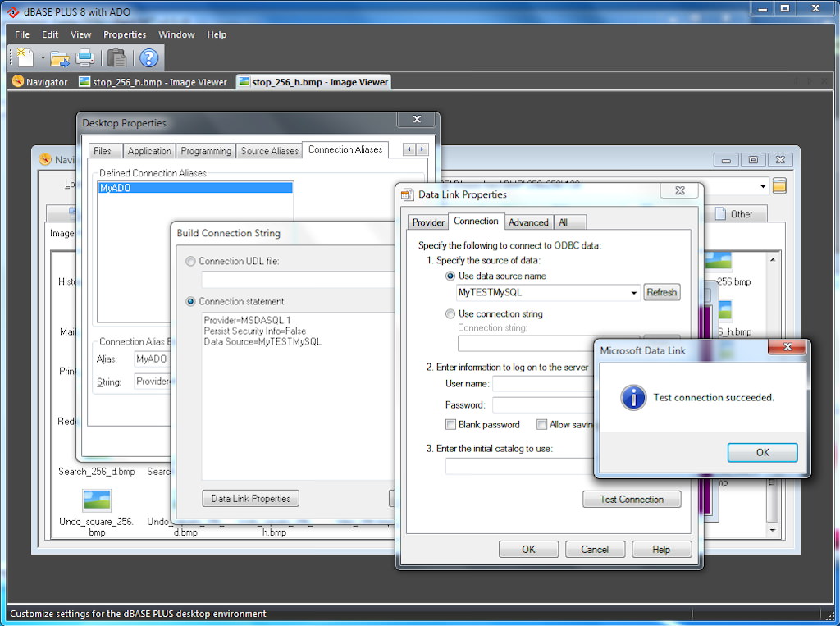Click the Paste clipboard toolbar icon

coord(116,58)
